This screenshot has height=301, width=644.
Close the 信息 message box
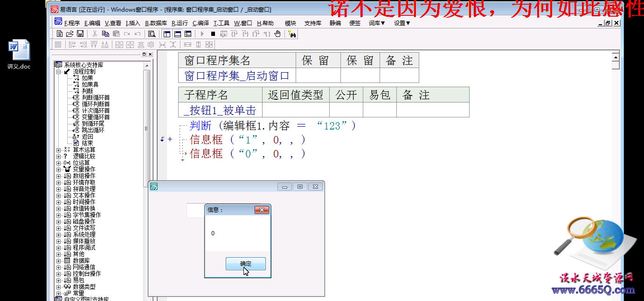tap(262, 210)
